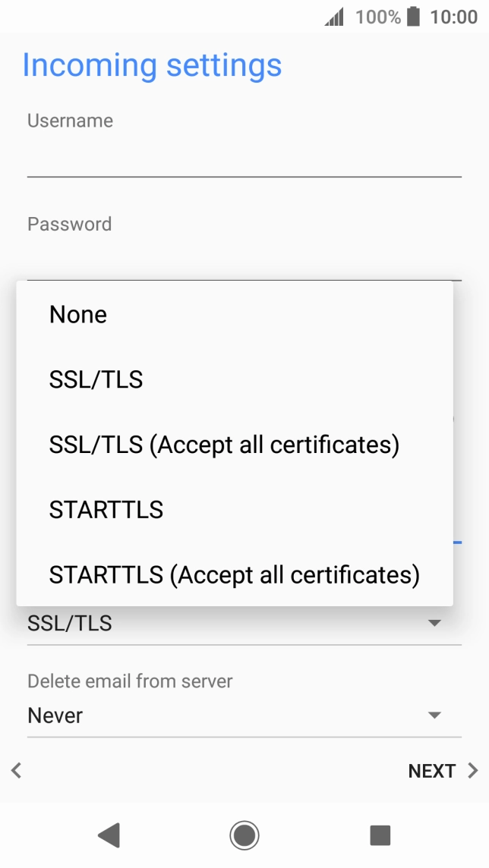
Task: Open recent apps with the square button
Action: (380, 835)
